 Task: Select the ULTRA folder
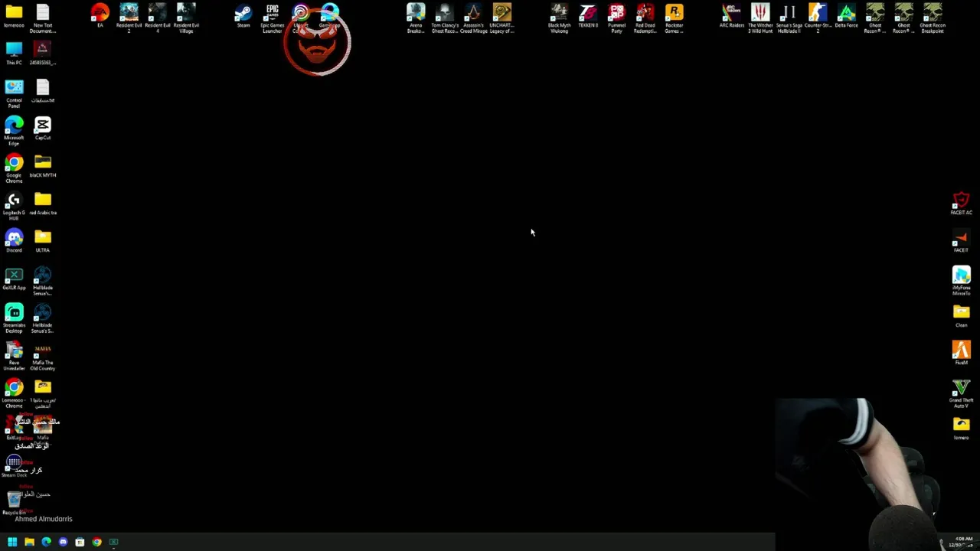[x=42, y=240]
